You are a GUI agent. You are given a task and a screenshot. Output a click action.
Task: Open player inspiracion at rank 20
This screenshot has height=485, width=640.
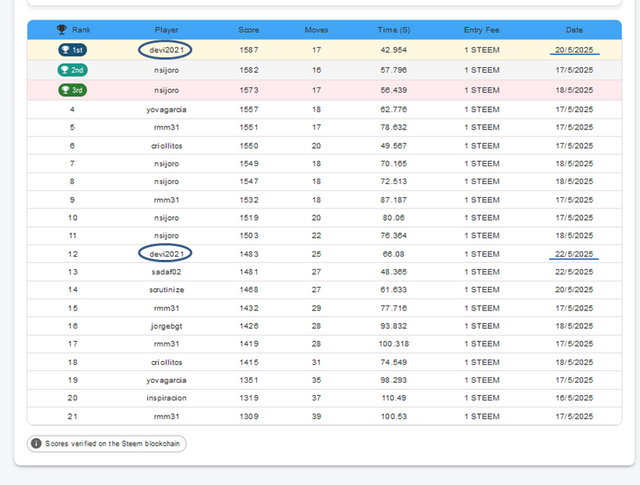(167, 398)
